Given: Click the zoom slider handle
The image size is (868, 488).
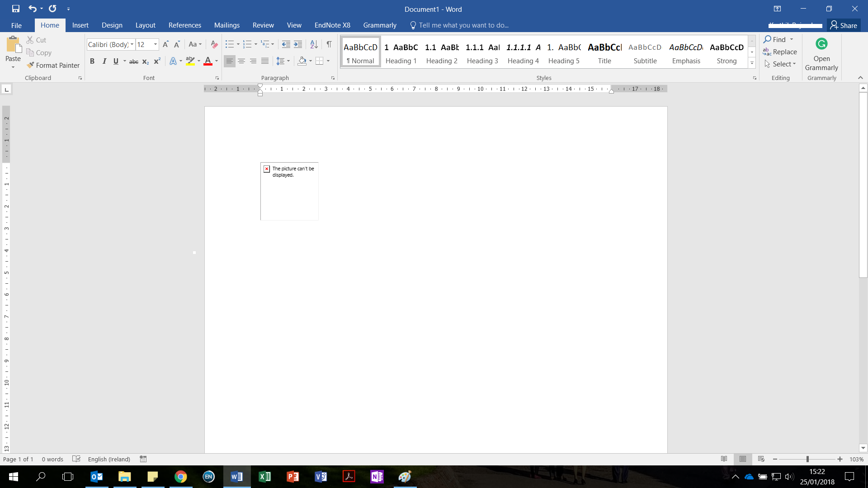Looking at the screenshot, I should click(807, 459).
